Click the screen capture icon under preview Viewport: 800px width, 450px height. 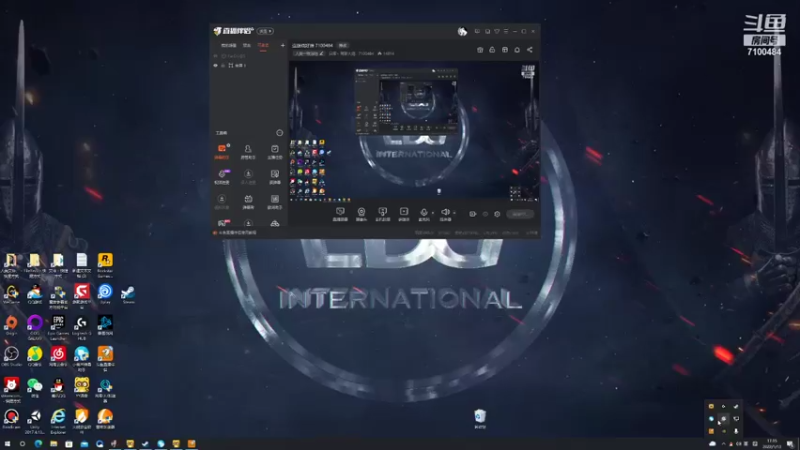340,212
